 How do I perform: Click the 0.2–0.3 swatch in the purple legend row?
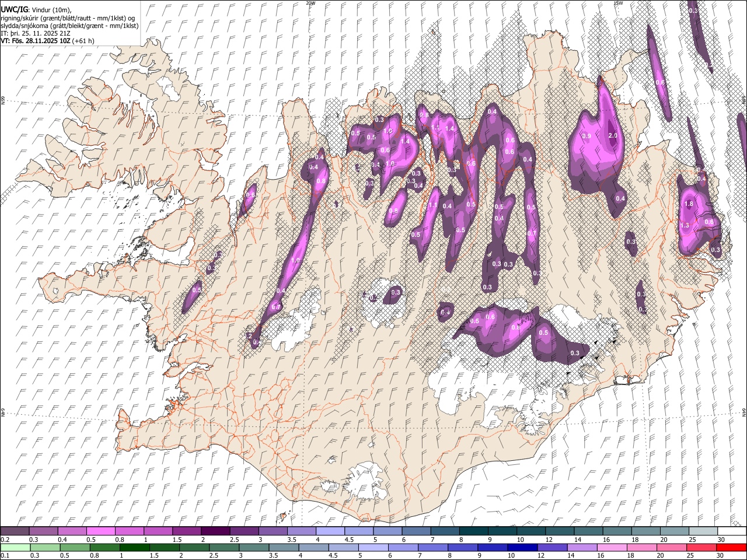coord(15,531)
